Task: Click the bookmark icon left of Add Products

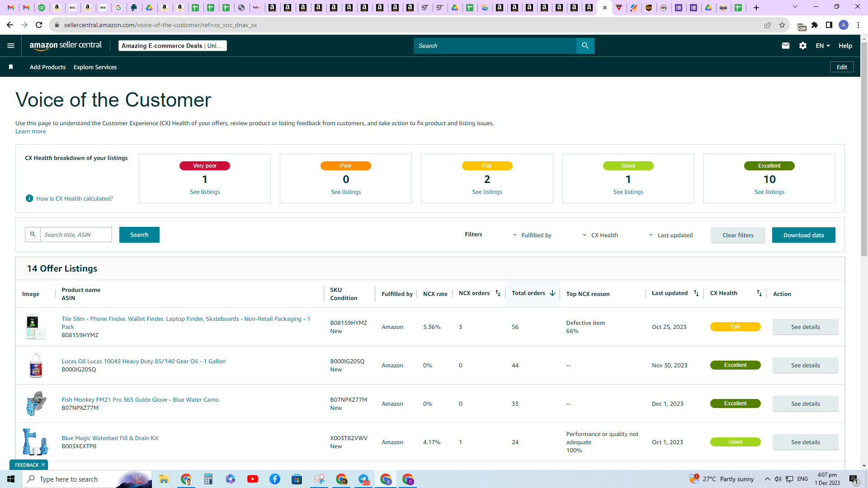Action: pyautogui.click(x=11, y=67)
